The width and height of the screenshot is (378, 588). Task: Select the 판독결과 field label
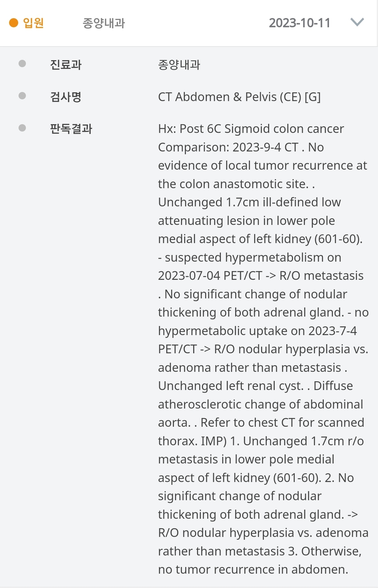coord(71,129)
